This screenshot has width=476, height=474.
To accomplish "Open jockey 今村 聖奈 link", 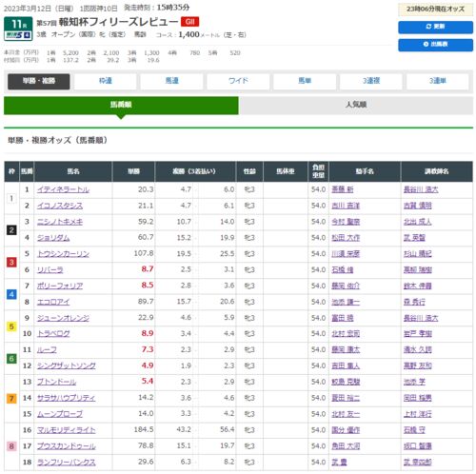I will tap(346, 222).
